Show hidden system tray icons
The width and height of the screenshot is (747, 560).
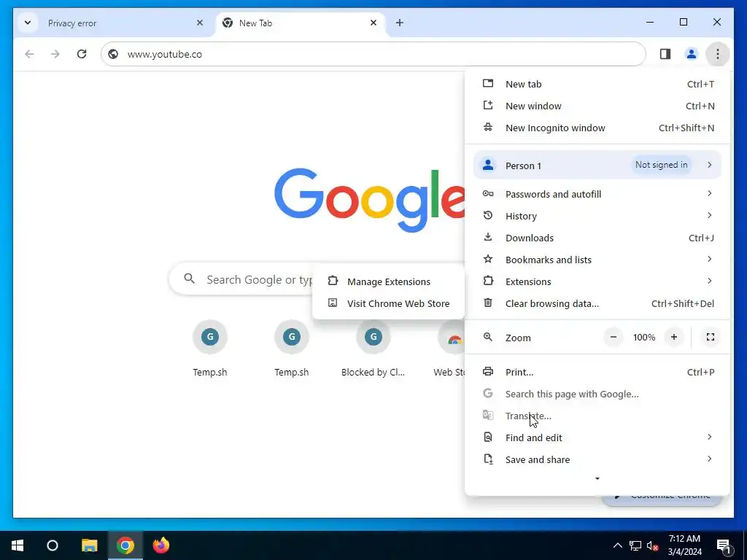pos(617,545)
